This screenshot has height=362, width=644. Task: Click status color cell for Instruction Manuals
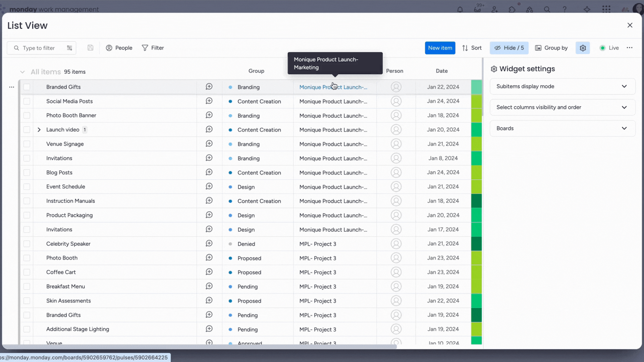pos(476,201)
